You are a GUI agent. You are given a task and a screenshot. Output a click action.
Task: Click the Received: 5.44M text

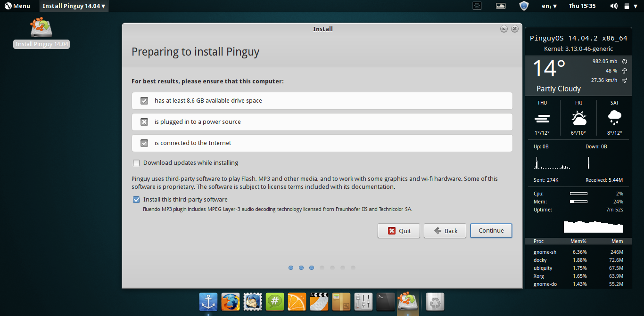(604, 180)
